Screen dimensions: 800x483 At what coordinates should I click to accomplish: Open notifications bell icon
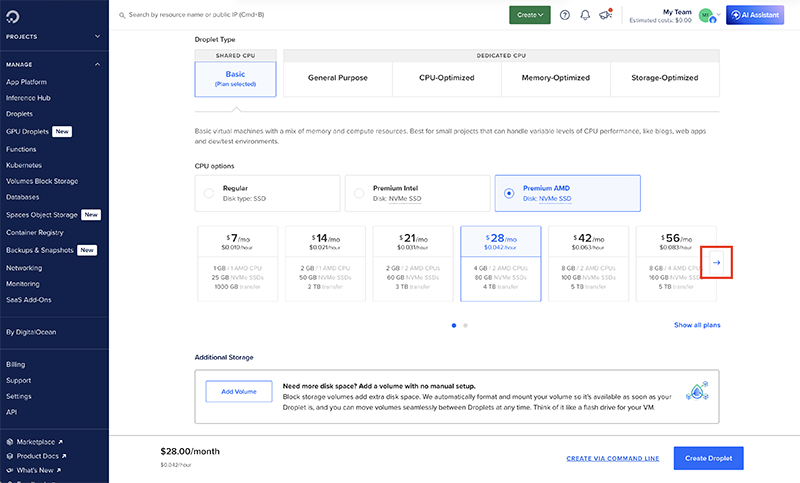point(585,15)
